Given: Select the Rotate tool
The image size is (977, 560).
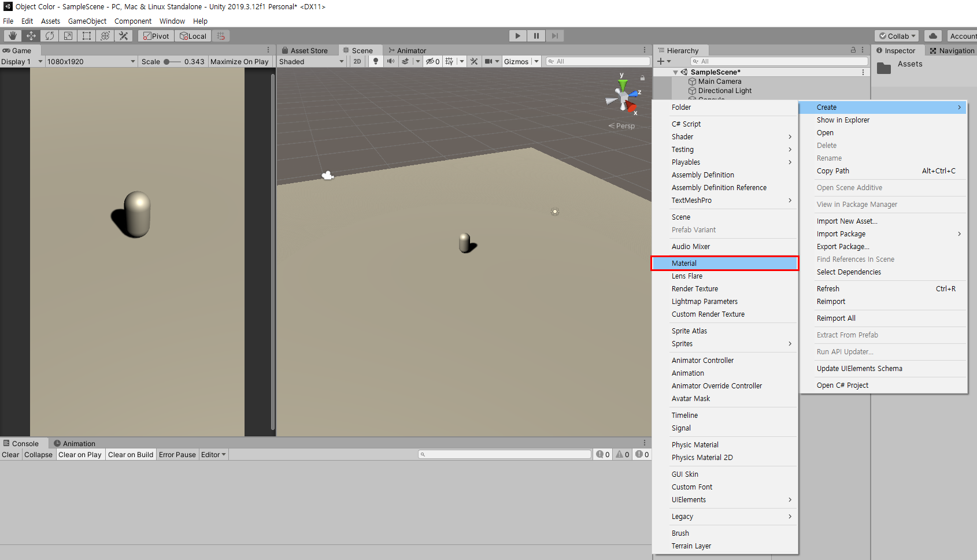Looking at the screenshot, I should (x=50, y=36).
